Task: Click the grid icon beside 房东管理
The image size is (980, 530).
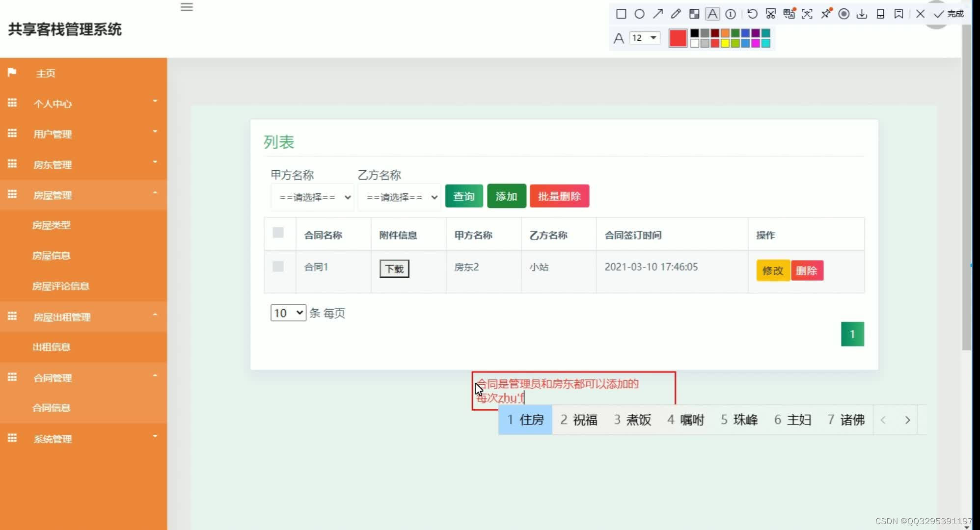Action: pos(12,164)
